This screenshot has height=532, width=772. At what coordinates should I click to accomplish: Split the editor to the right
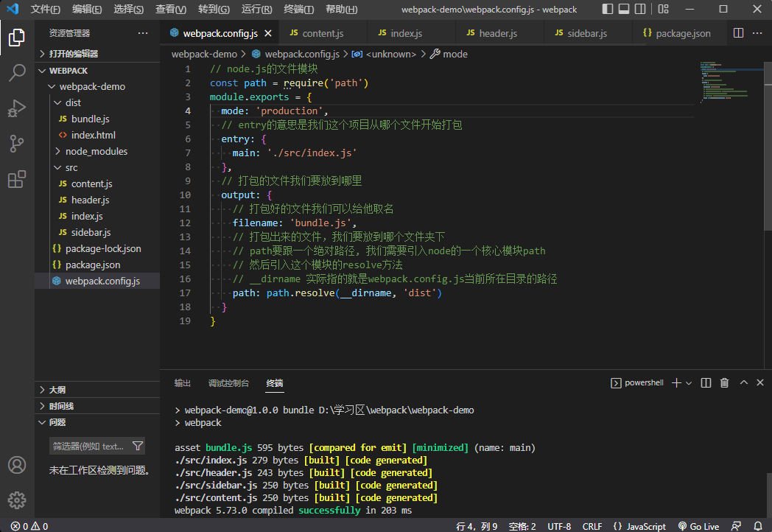pyautogui.click(x=739, y=33)
